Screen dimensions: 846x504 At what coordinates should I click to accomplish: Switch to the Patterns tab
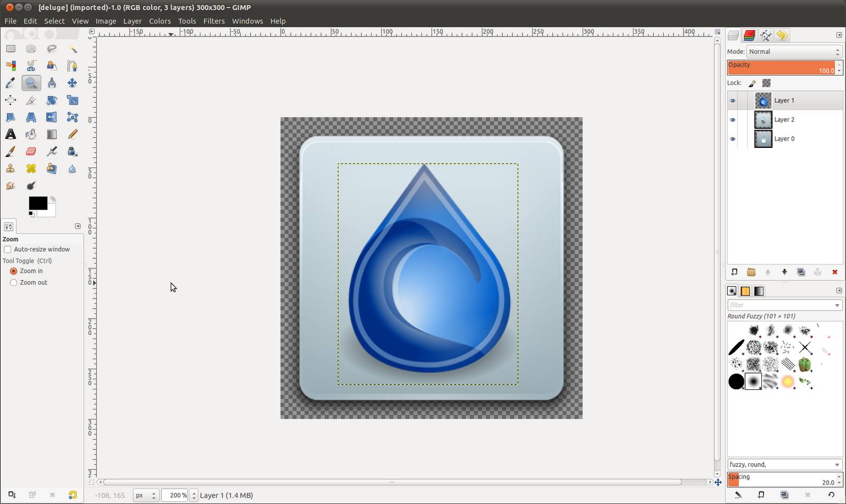coord(746,291)
